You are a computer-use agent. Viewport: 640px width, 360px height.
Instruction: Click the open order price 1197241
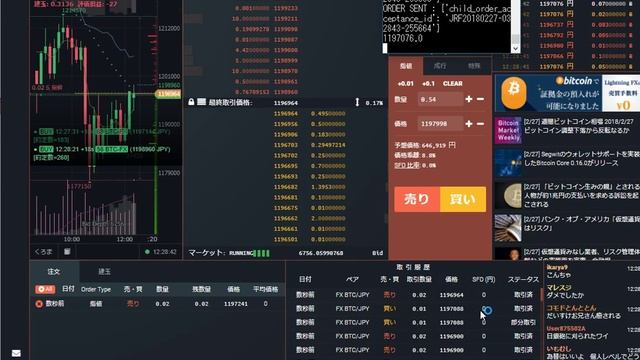(236, 304)
